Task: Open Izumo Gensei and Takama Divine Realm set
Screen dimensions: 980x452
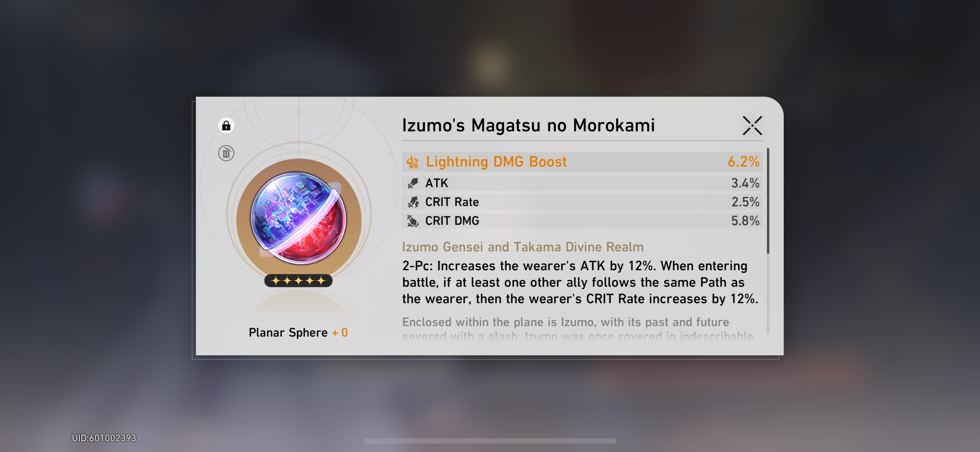Action: click(x=523, y=247)
